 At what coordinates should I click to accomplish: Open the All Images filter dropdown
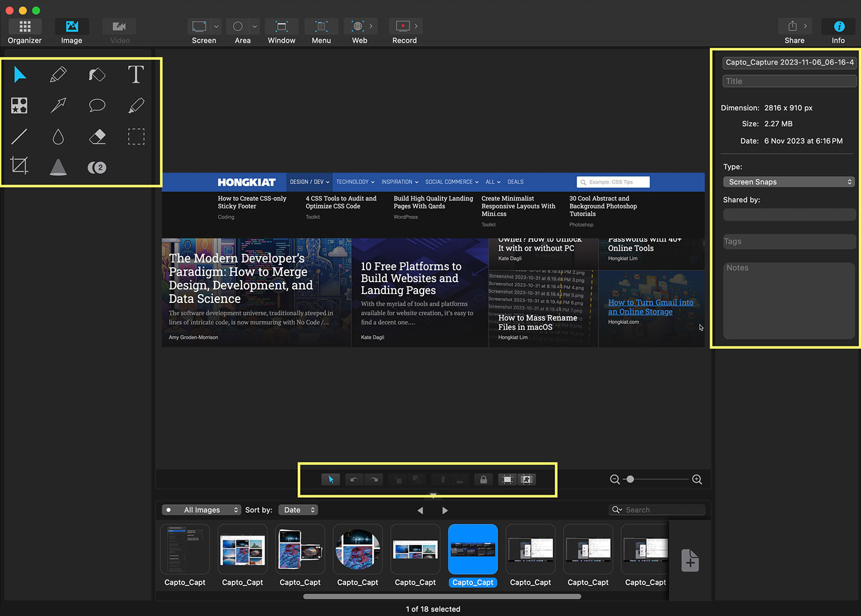(x=201, y=510)
